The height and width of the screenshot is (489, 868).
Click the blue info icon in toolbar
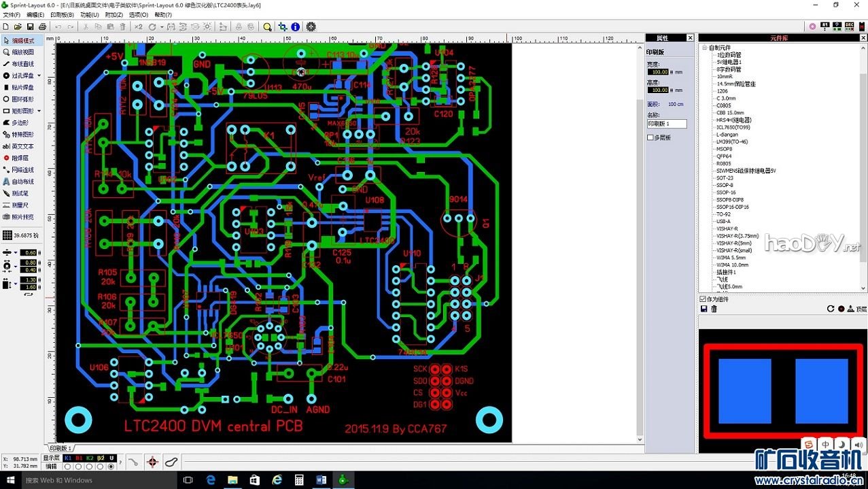[x=296, y=27]
